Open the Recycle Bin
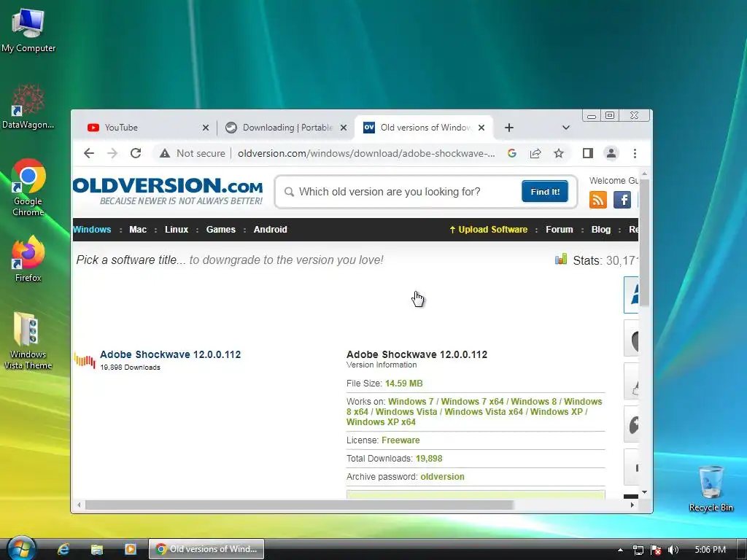This screenshot has width=747, height=560. coord(711,489)
